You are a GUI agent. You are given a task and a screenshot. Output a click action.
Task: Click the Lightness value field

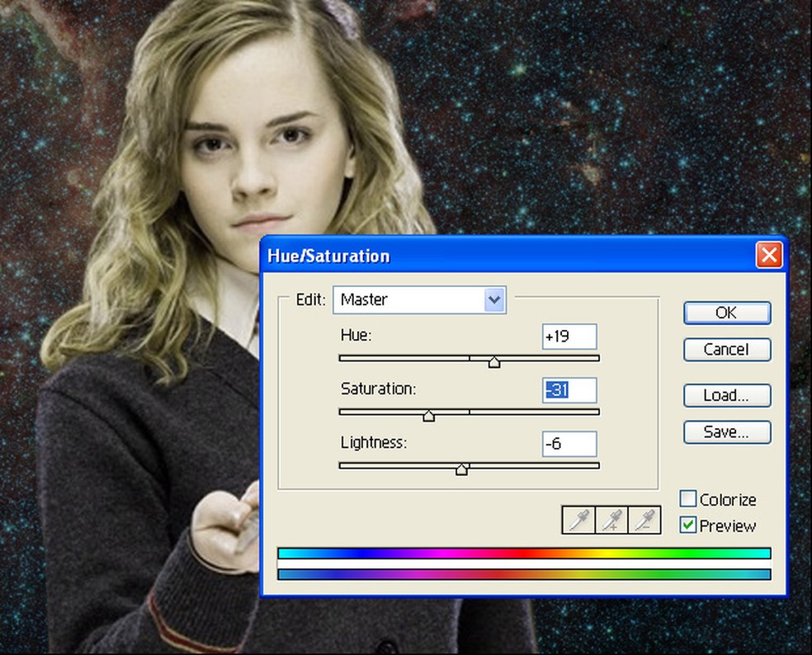click(x=569, y=444)
